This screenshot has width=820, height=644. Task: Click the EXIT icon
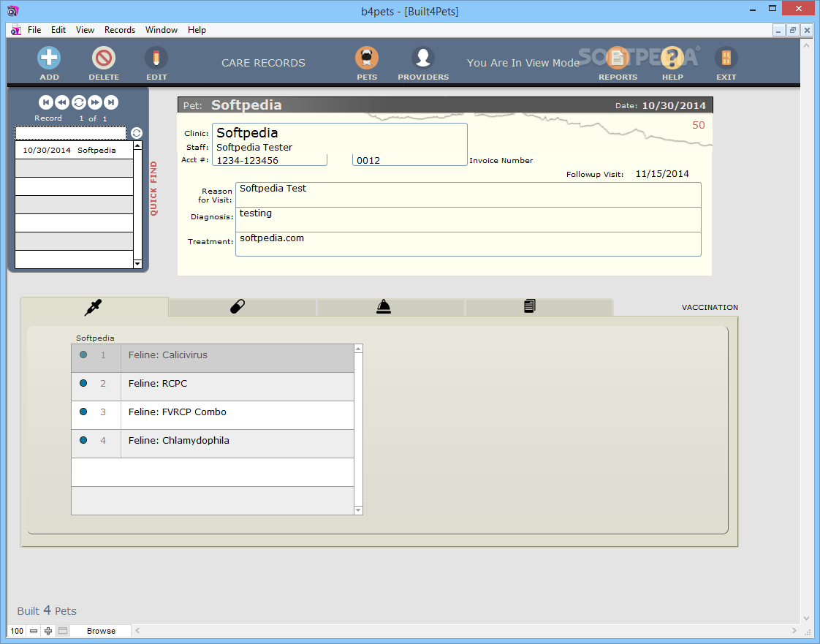click(726, 58)
